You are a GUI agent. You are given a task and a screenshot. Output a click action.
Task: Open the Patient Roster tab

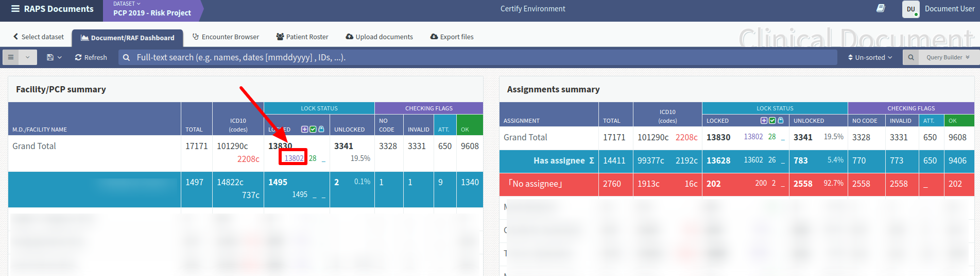302,37
